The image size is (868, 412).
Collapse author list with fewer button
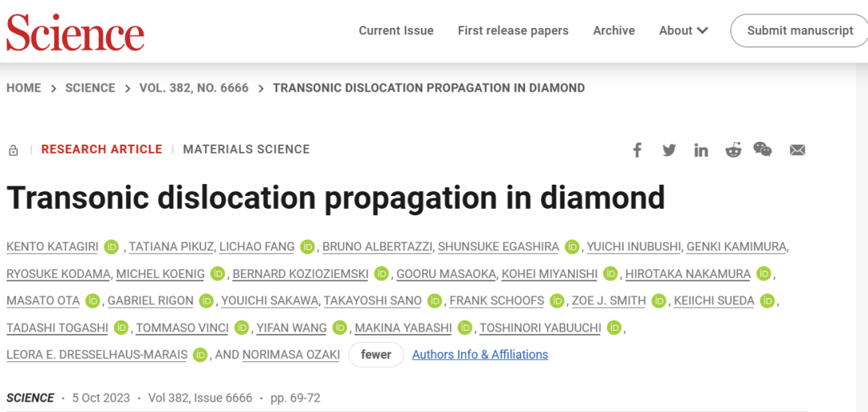(376, 354)
